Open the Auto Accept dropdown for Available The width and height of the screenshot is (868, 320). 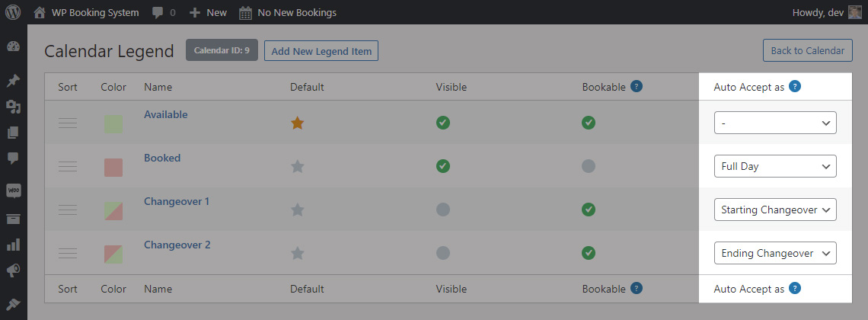[775, 123]
